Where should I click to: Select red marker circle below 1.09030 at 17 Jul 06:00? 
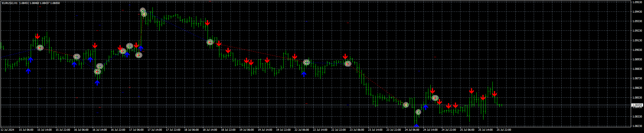[x=139, y=55]
